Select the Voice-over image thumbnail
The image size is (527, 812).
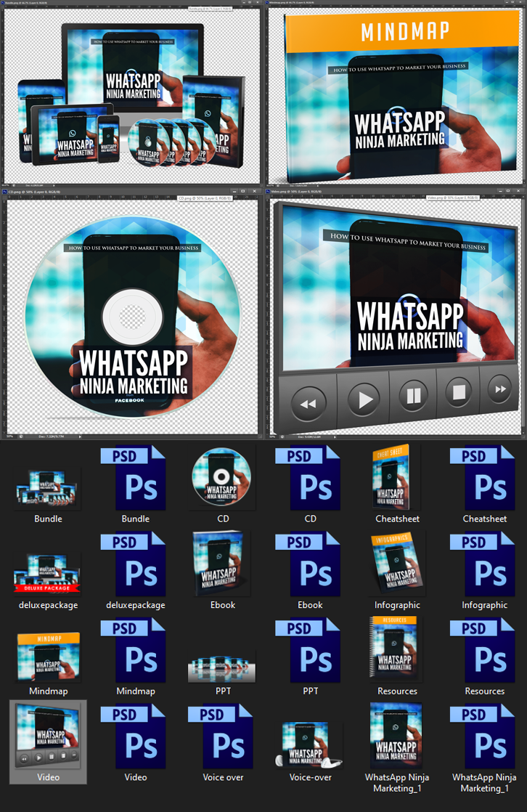click(309, 744)
